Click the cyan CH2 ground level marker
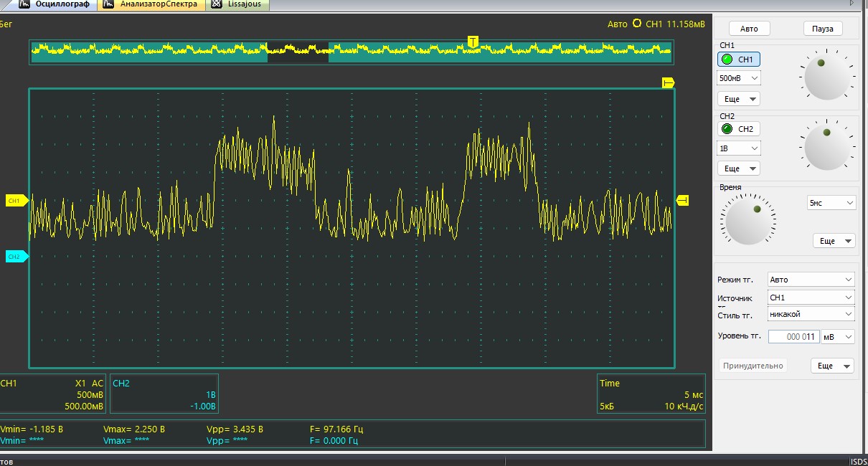Viewport: 868px width, 466px height. tap(16, 256)
